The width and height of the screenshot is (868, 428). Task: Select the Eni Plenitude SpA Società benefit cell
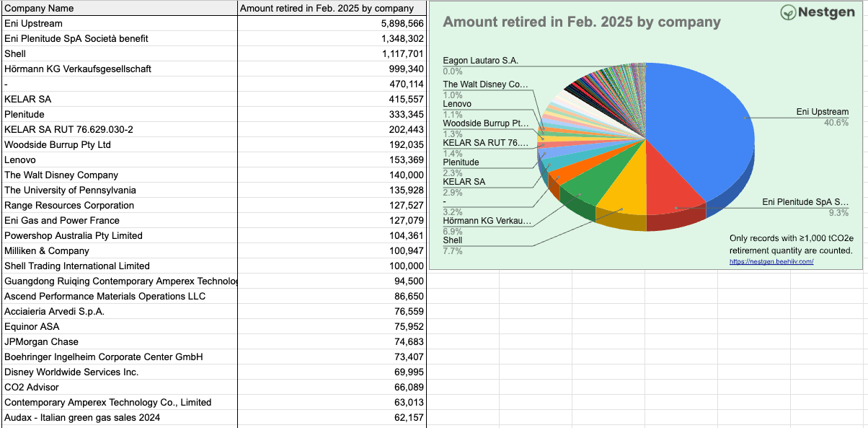pyautogui.click(x=119, y=39)
